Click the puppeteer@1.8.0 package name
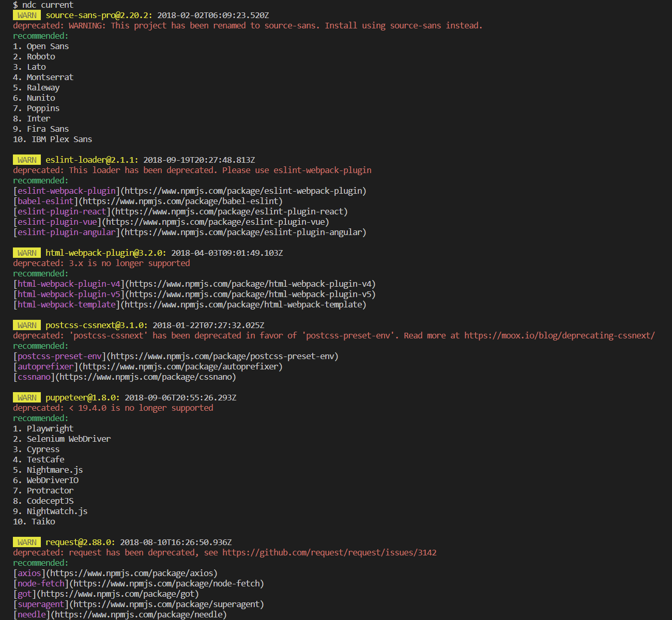 coord(83,398)
